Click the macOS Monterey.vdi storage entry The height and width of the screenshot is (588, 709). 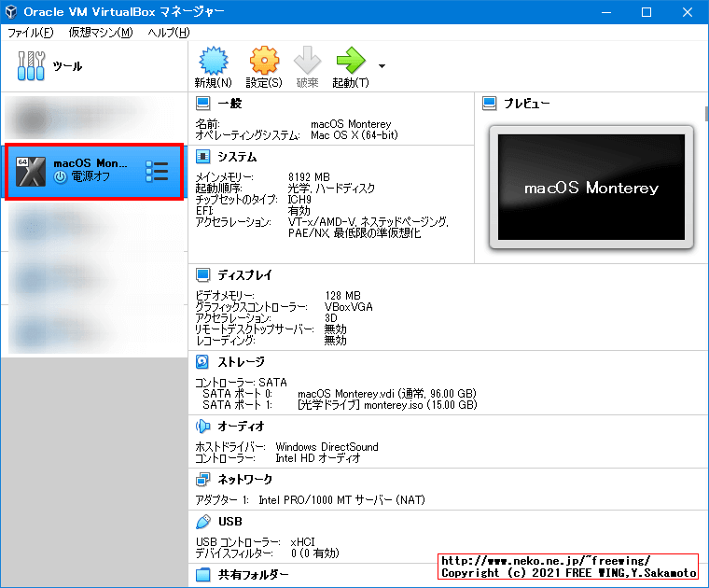coord(387,394)
